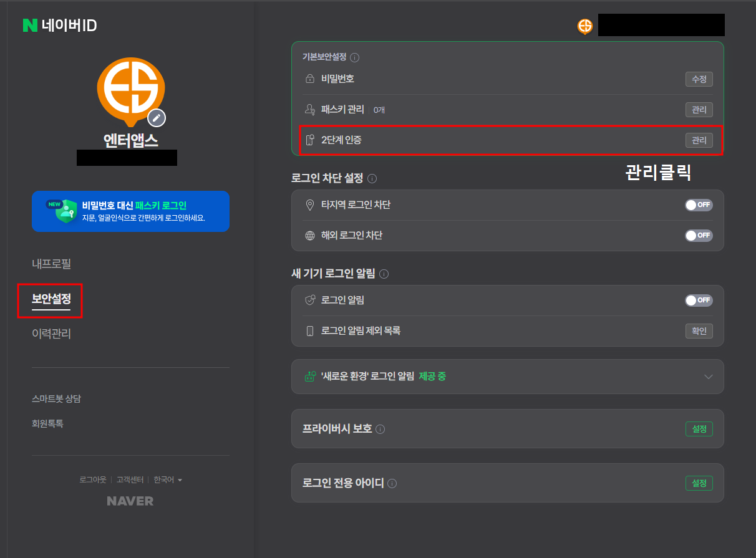The height and width of the screenshot is (558, 756).
Task: Click the 엔터앱스 nickname text
Action: click(130, 140)
